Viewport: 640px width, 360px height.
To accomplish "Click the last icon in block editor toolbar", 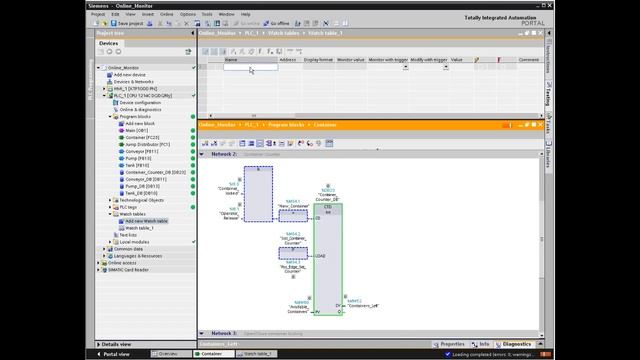I will 329,143.
